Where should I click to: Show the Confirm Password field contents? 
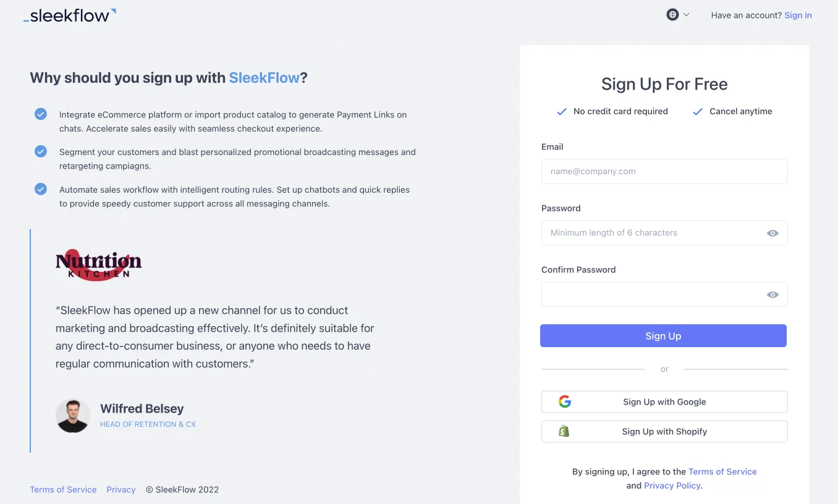[772, 294]
